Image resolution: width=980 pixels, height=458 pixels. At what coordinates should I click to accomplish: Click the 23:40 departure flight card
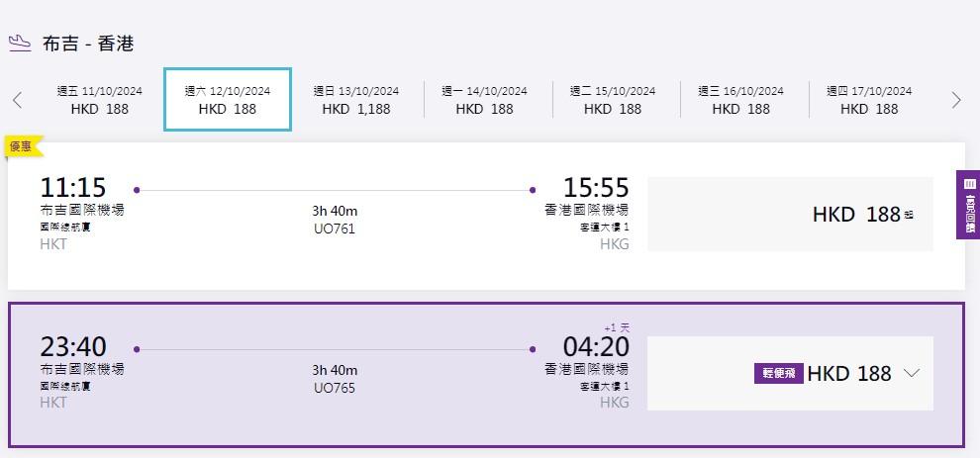[327, 415]
